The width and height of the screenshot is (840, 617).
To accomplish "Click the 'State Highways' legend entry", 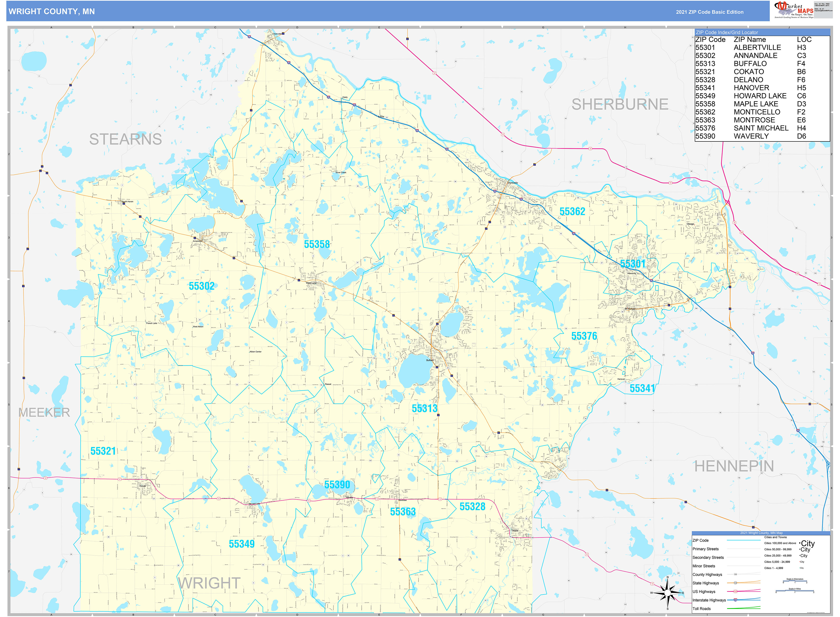I will (705, 583).
